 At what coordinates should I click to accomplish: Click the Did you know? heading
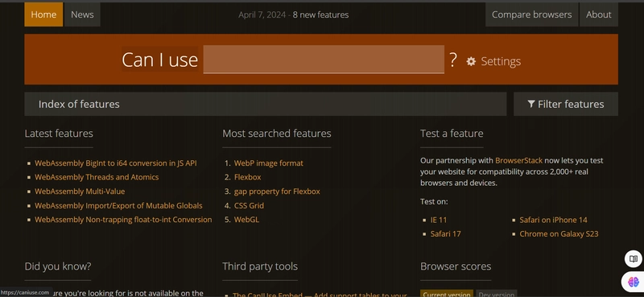click(x=58, y=266)
